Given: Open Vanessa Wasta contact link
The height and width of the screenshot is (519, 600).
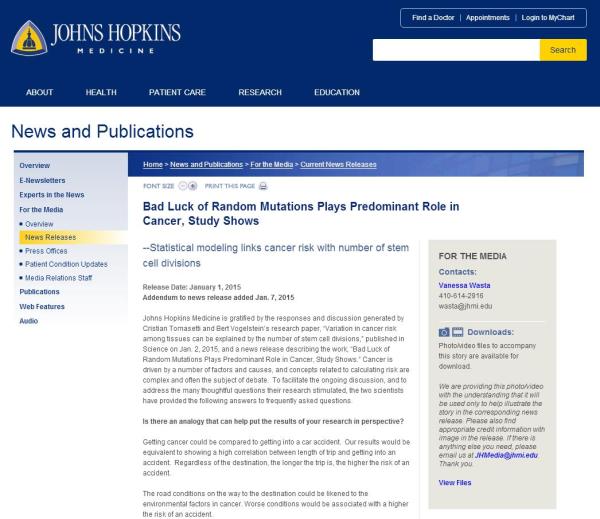Looking at the screenshot, I should [465, 285].
